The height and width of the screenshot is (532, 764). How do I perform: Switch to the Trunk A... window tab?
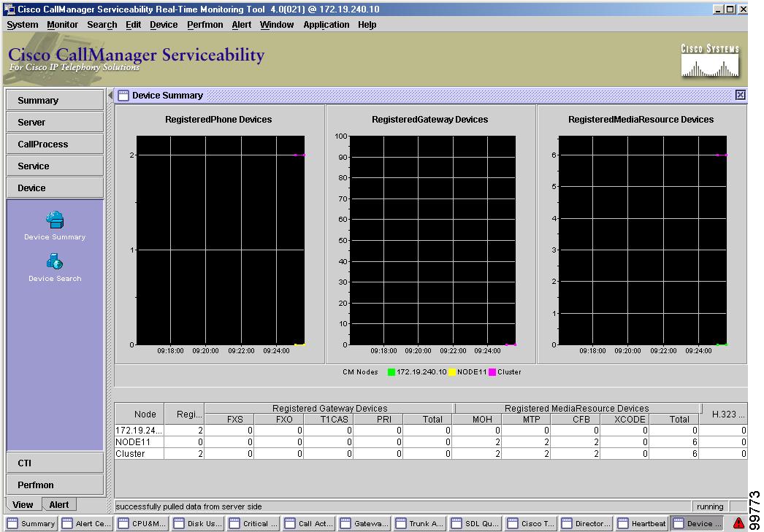pos(419,523)
